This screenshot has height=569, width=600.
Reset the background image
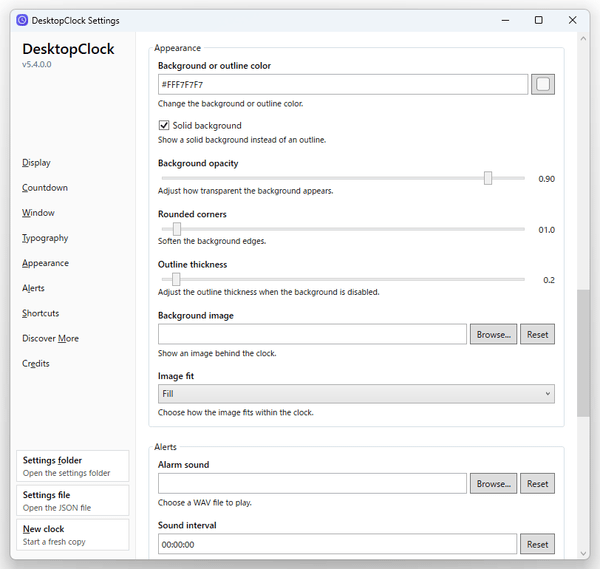[x=537, y=334]
